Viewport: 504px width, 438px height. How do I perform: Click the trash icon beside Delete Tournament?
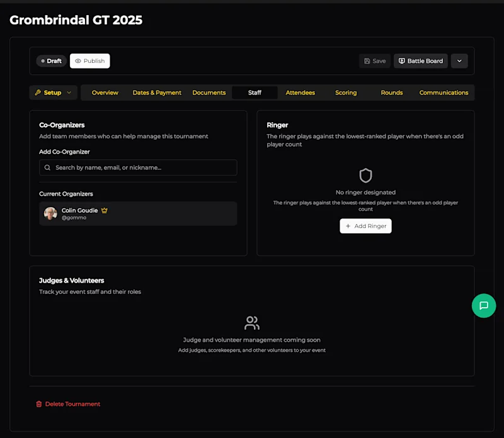coord(39,404)
